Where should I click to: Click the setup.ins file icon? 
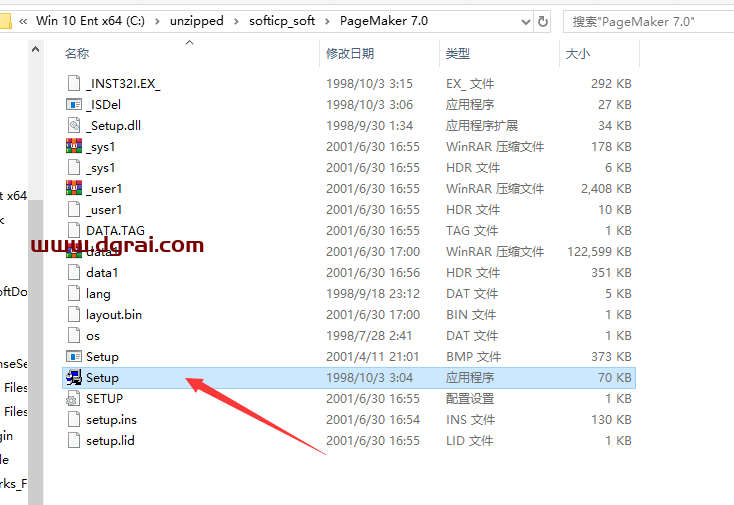tap(74, 419)
